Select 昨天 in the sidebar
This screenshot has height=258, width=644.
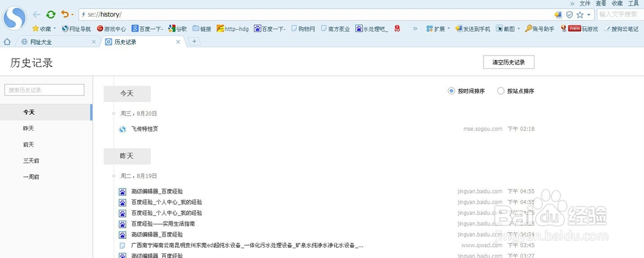pos(46,128)
